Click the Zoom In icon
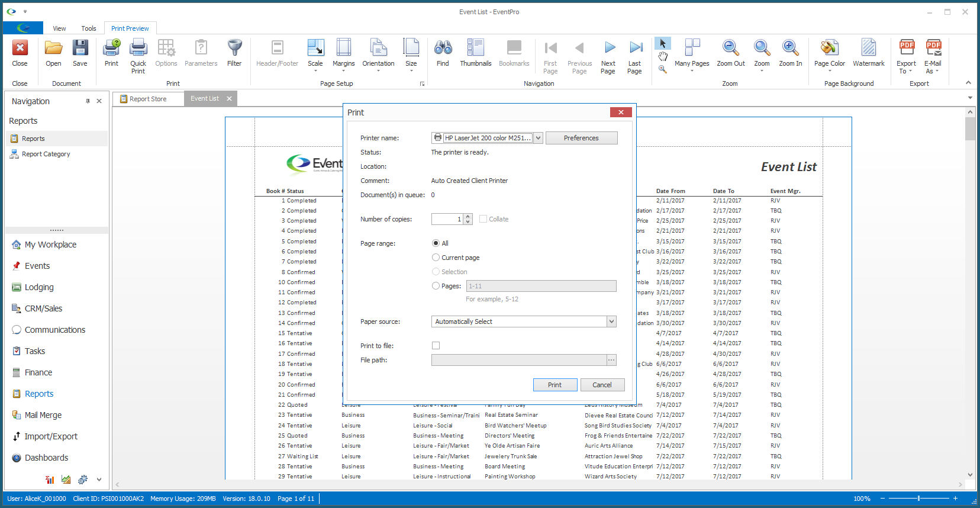Image resolution: width=980 pixels, height=508 pixels. [x=791, y=48]
